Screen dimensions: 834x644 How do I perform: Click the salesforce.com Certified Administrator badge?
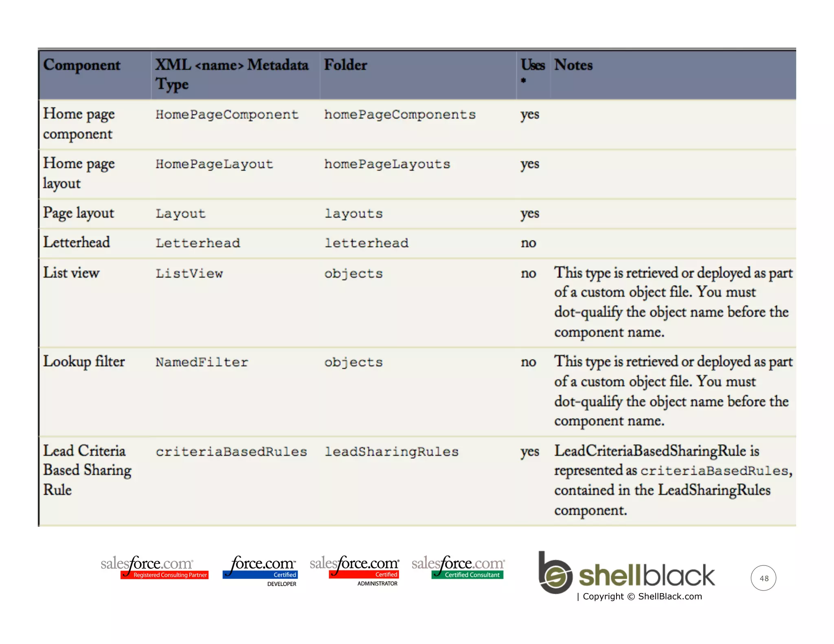[355, 570]
